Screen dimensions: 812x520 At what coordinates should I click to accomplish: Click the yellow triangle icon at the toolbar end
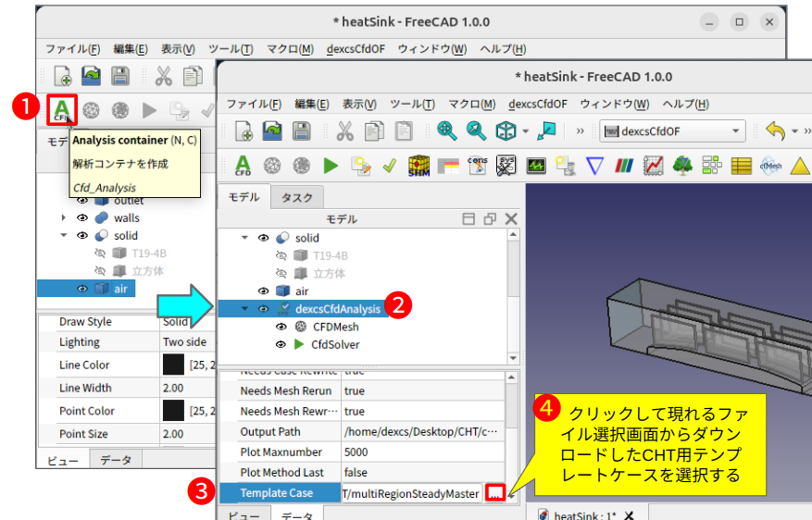coord(800,166)
